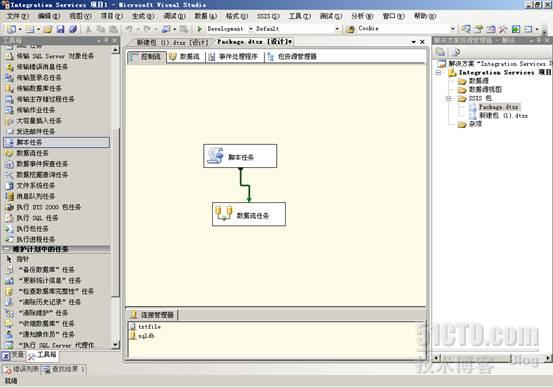Open the active documents list arrow
Image resolution: width=553 pixels, height=388 pixels.
413,42
